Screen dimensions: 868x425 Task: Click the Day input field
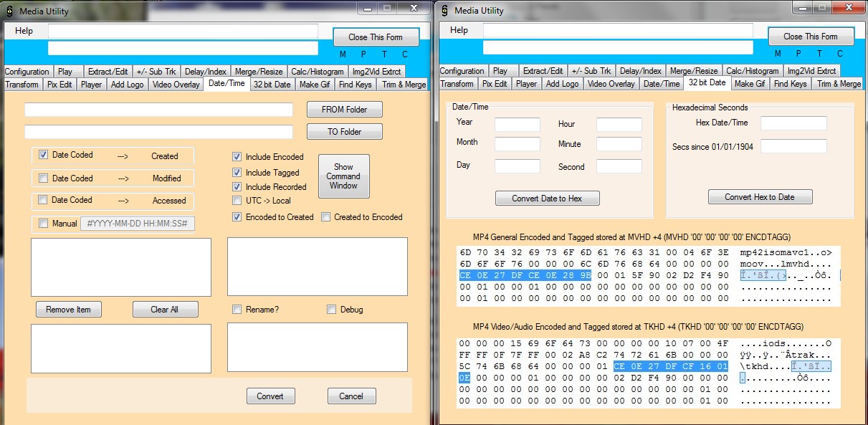tap(518, 166)
